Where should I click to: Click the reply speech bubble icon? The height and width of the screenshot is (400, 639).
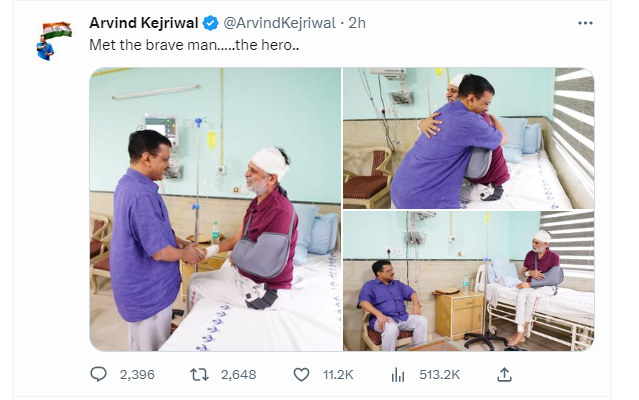pyautogui.click(x=98, y=374)
